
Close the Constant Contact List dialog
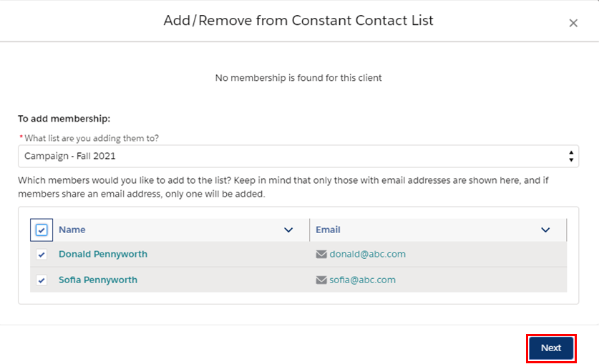pyautogui.click(x=573, y=24)
